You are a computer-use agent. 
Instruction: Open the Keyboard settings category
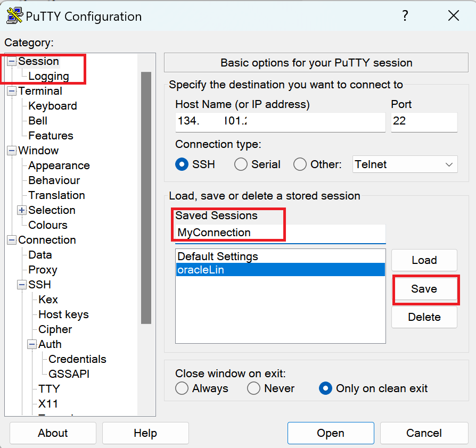pyautogui.click(x=53, y=106)
